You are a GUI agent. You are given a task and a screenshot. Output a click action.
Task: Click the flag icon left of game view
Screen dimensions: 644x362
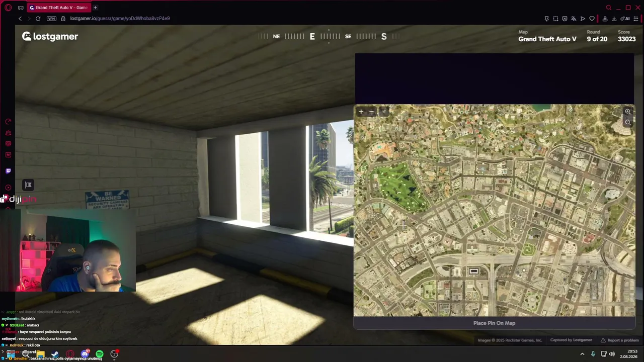(28, 185)
